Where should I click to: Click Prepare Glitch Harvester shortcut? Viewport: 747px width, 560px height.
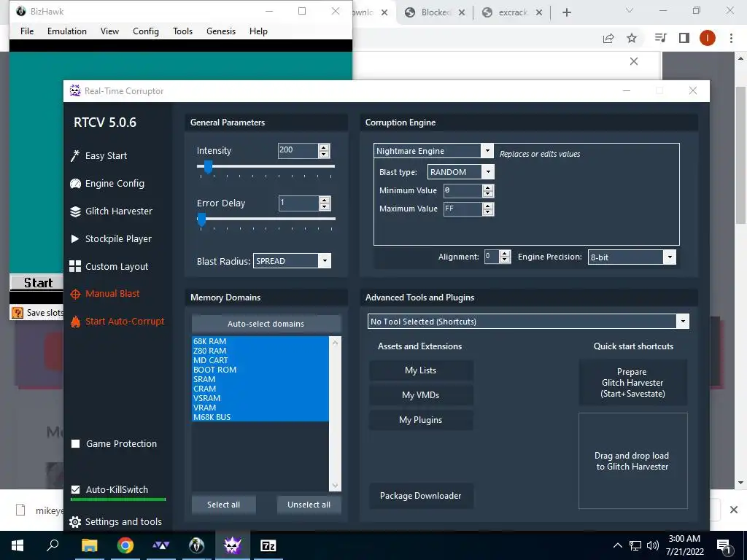pyautogui.click(x=632, y=383)
